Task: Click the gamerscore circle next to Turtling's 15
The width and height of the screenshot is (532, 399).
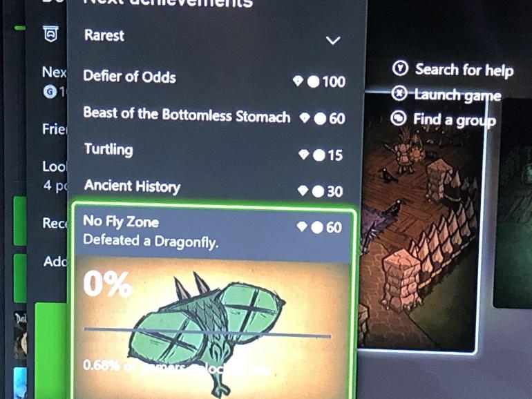Action: (319, 155)
